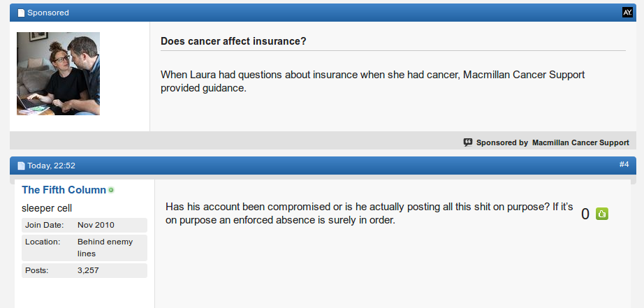
Task: Click the like count number 0
Action: point(585,214)
